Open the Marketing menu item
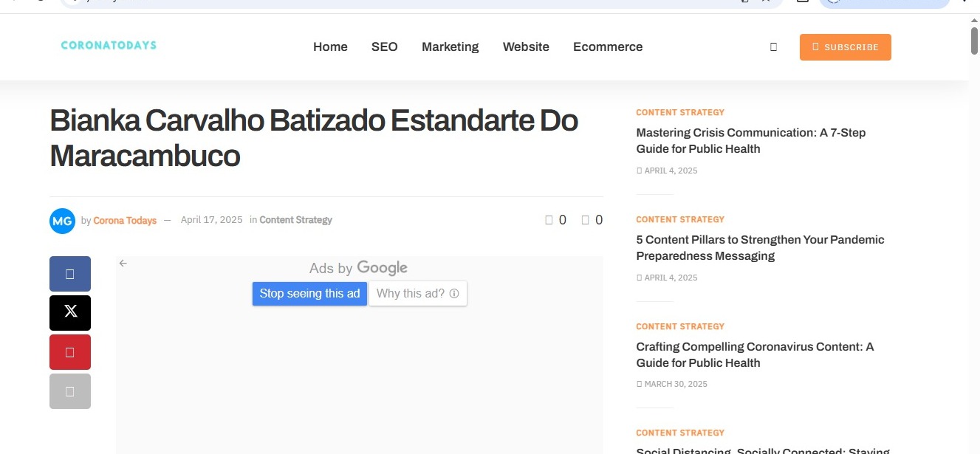This screenshot has width=980, height=454. (x=450, y=47)
